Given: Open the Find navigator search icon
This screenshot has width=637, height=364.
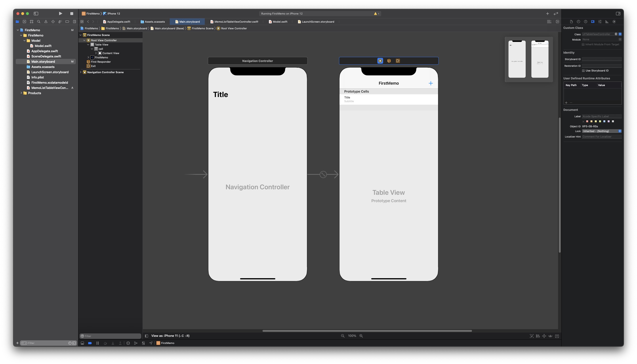Looking at the screenshot, I should tap(38, 22).
